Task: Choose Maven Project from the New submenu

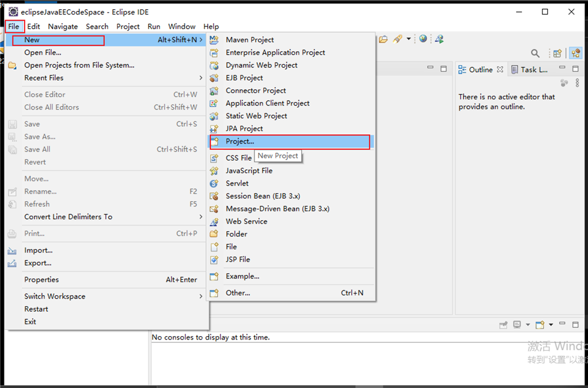Action: [x=291, y=39]
